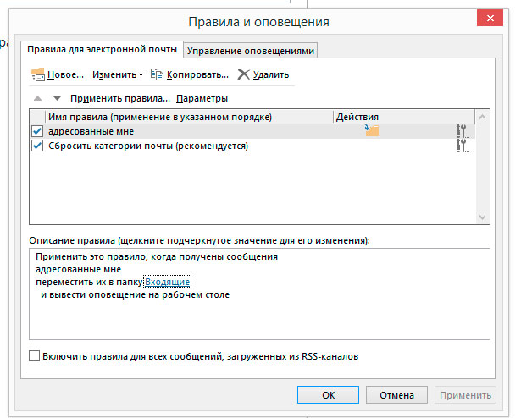Viewport: 532px width, 418px height.
Task: Click the move-to-folder action icon
Action: [371, 130]
